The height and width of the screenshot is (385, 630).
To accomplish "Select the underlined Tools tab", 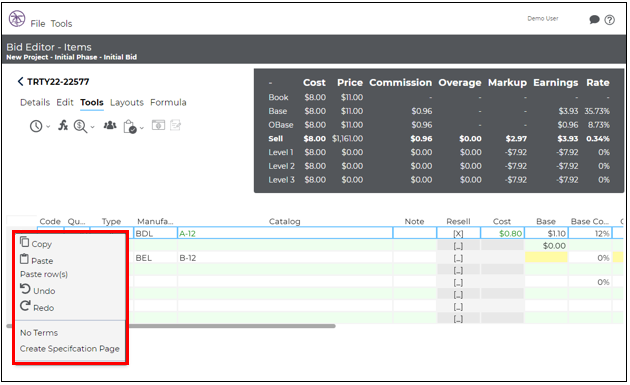I will (x=92, y=102).
